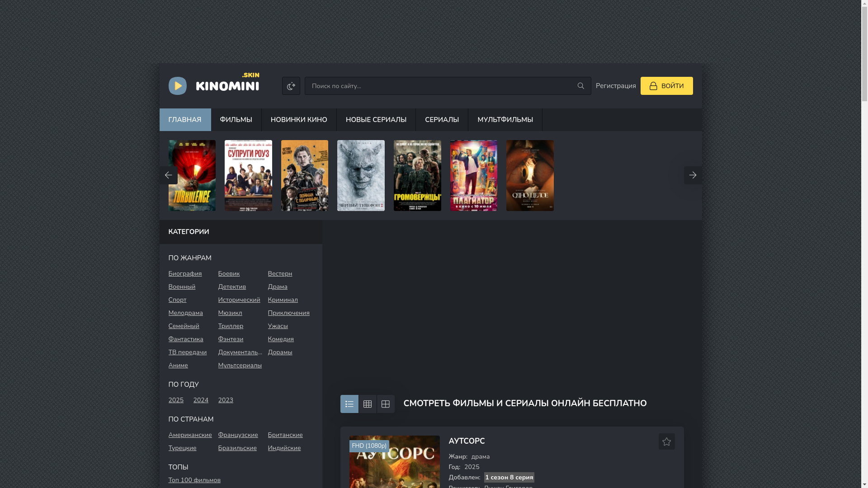Switch to list view layout
Screen dimensions: 868x488
[x=349, y=404]
